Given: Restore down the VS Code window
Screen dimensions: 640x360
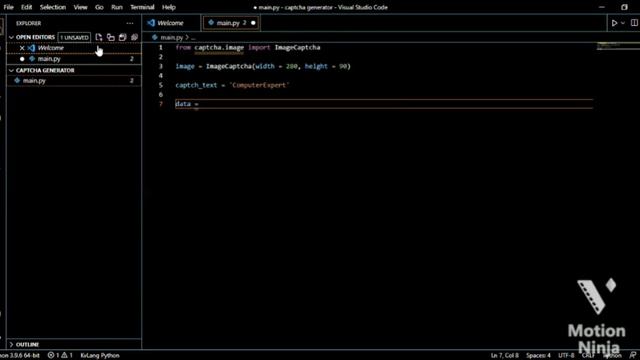Looking at the screenshot, I should (x=624, y=7).
